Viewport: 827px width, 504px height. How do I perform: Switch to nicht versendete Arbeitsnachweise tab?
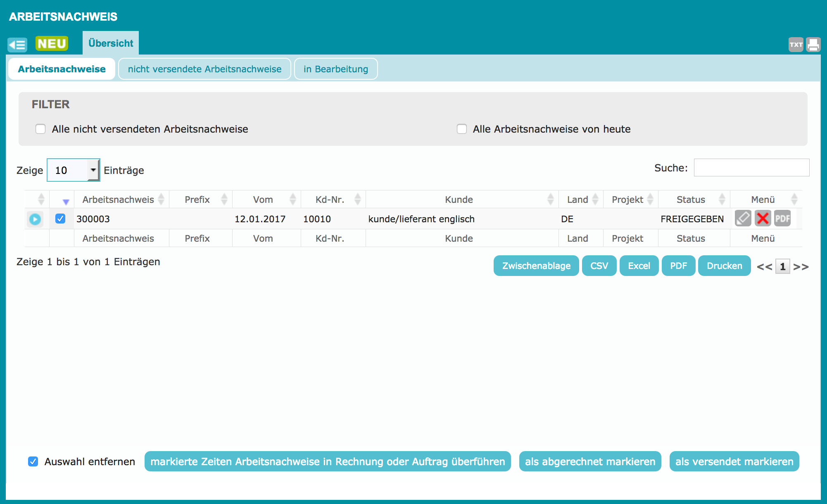[204, 69]
